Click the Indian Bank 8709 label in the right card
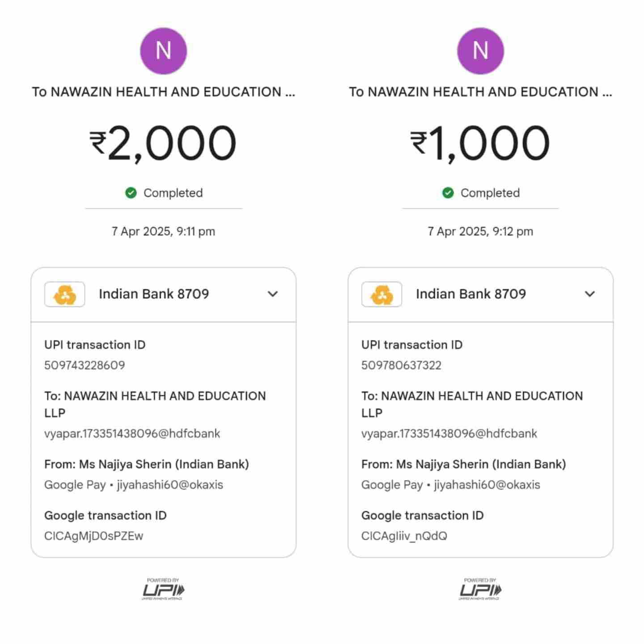This screenshot has height=644, width=644. [x=471, y=294]
